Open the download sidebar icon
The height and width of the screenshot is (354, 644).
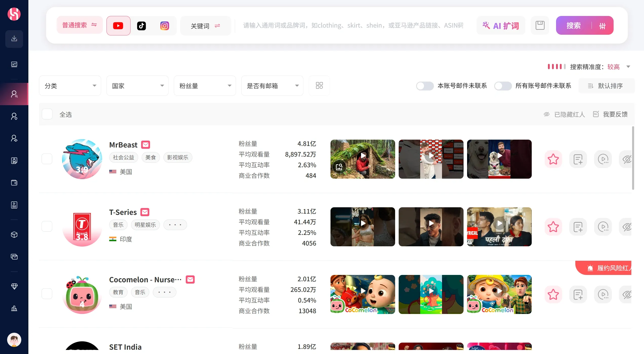14,39
